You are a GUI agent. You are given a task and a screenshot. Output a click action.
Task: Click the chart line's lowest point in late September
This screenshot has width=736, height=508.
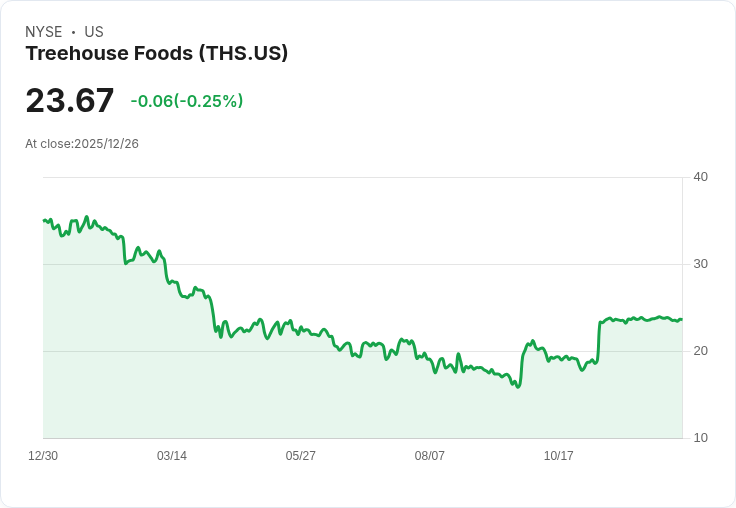click(518, 387)
